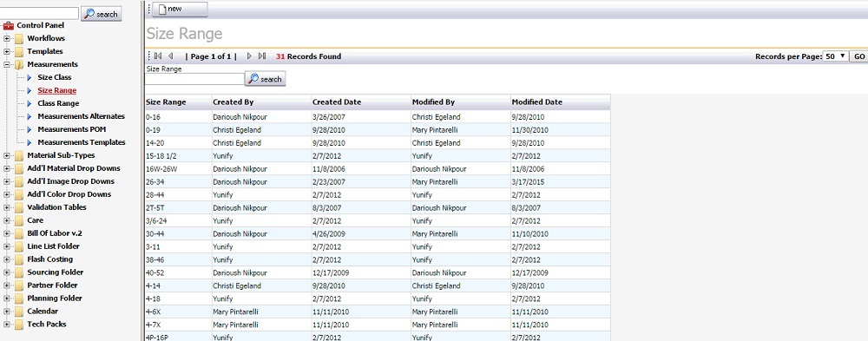Select the Size Range tree link
The width and height of the screenshot is (868, 341).
57,90
